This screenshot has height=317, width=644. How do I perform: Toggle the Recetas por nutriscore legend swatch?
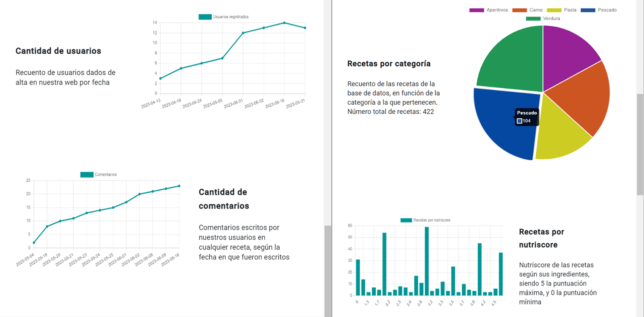coord(406,220)
